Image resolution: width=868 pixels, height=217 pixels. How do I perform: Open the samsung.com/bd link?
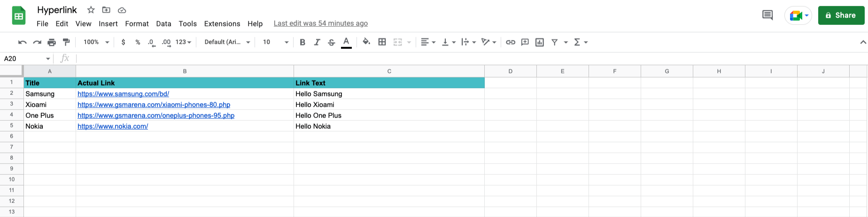tap(123, 94)
